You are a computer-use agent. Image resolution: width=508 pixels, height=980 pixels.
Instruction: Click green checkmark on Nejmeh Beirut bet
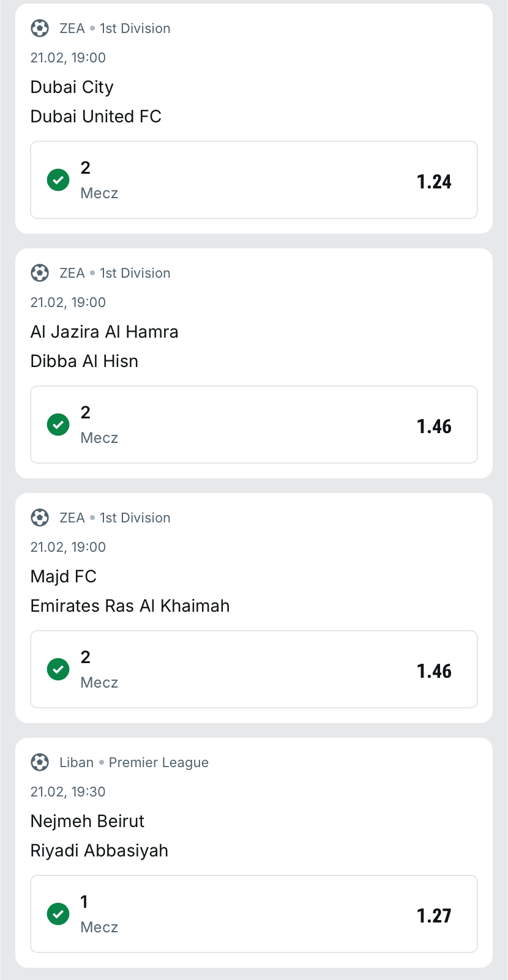pos(58,914)
